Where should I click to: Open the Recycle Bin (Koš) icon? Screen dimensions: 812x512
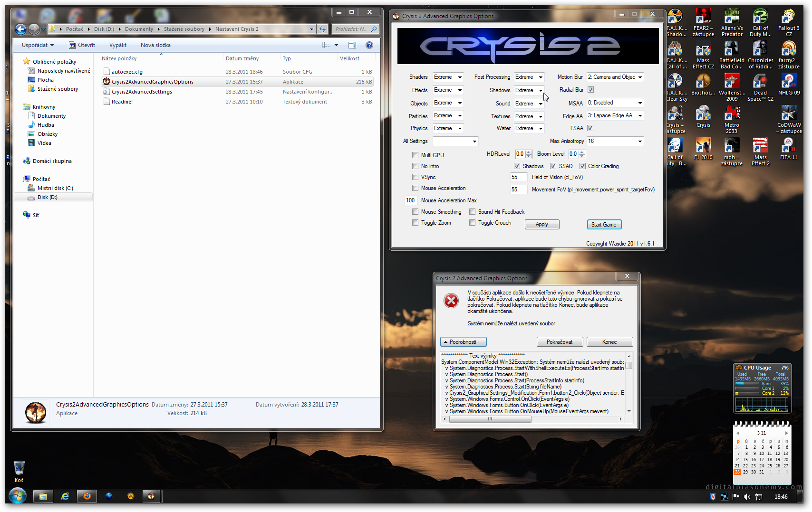(x=19, y=469)
